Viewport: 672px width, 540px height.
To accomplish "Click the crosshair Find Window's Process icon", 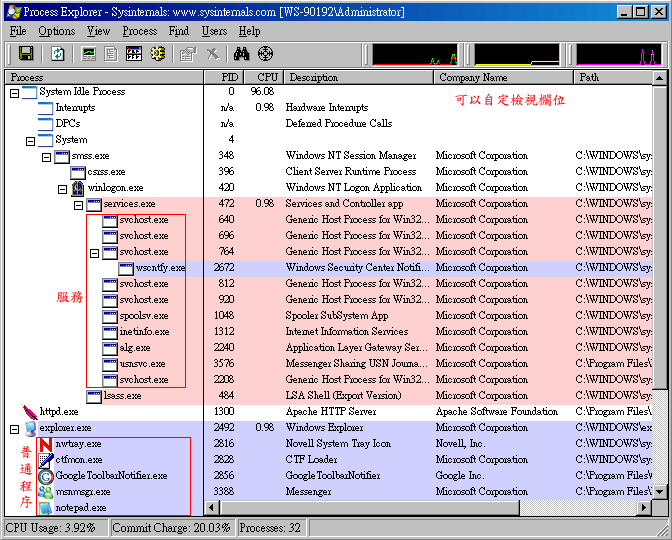I will 265,54.
